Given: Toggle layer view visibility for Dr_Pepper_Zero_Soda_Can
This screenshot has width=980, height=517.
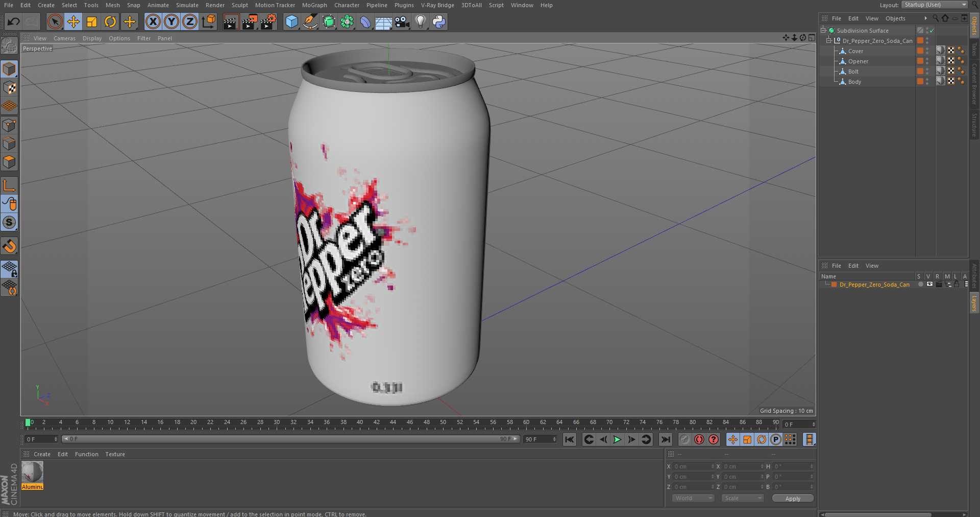Looking at the screenshot, I should tap(929, 285).
